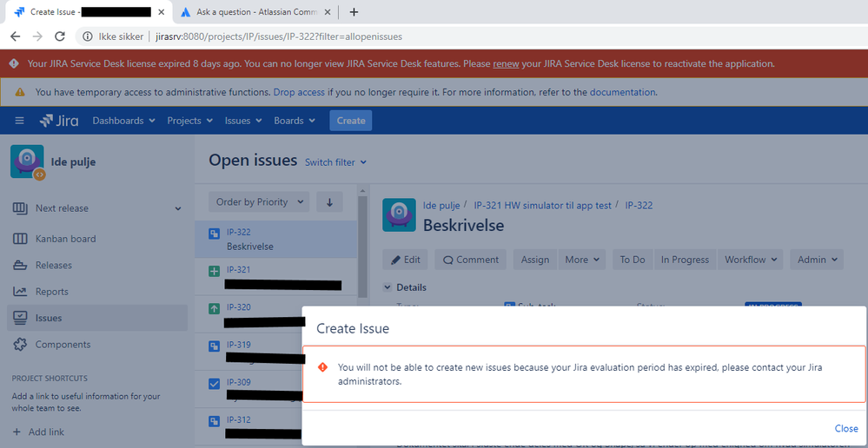Open the Projects dropdown menu
This screenshot has width=868, height=448.
pyautogui.click(x=190, y=121)
